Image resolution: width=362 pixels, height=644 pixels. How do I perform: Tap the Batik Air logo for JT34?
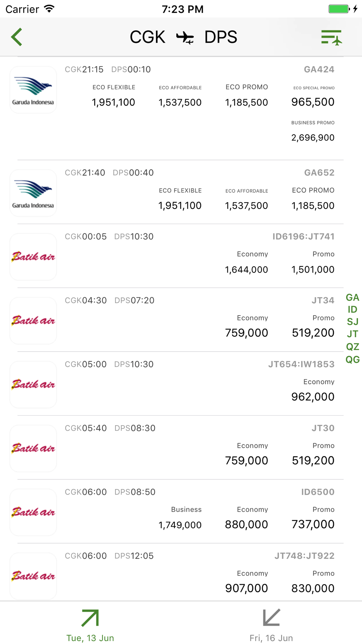(x=33, y=321)
